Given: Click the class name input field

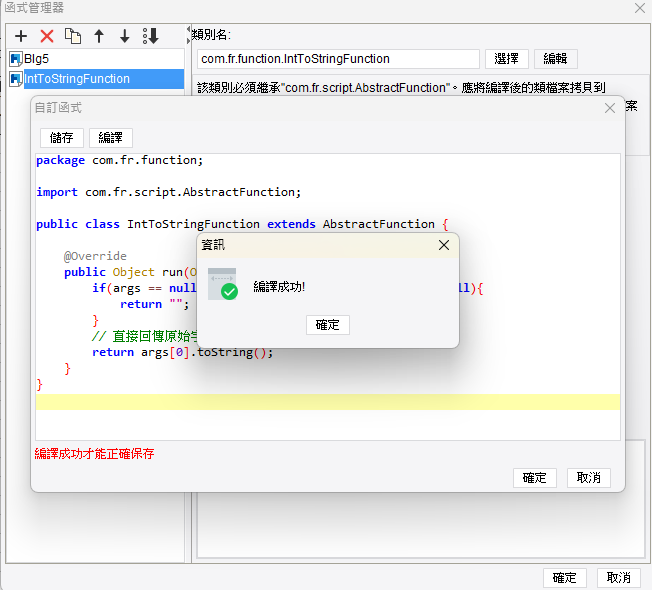Looking at the screenshot, I should [x=338, y=59].
